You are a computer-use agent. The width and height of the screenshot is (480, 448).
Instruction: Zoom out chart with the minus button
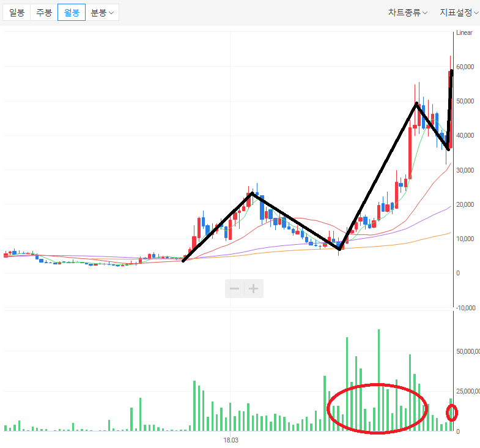coord(234,288)
